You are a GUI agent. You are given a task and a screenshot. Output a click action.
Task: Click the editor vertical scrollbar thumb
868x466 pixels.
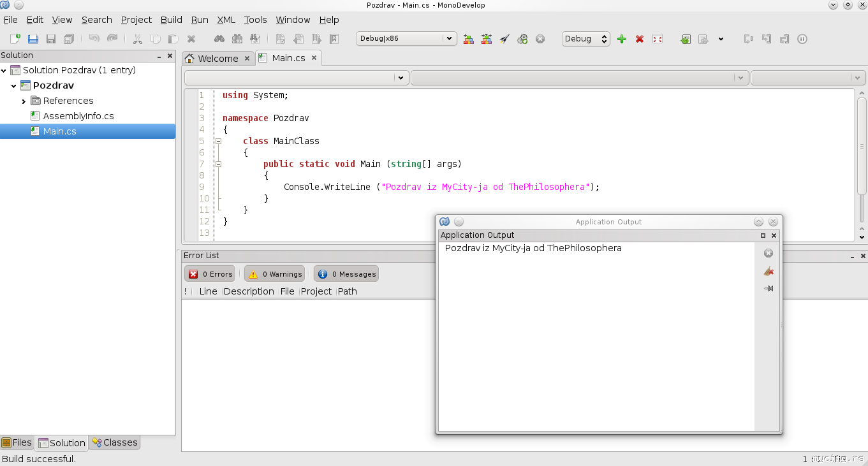coord(862,145)
